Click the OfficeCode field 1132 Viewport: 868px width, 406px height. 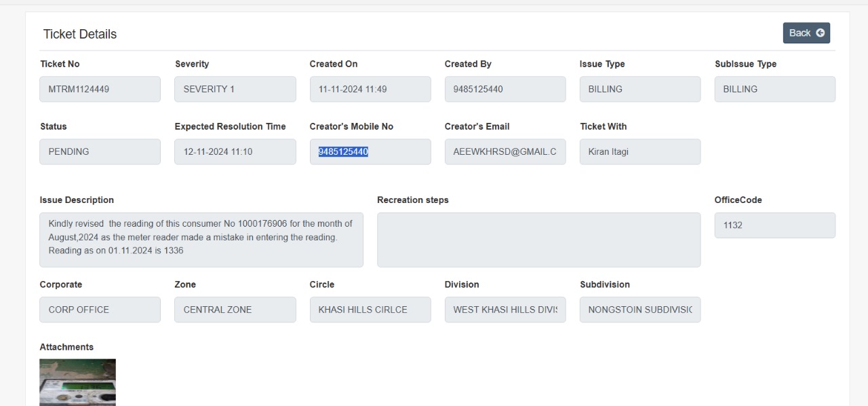(x=775, y=225)
